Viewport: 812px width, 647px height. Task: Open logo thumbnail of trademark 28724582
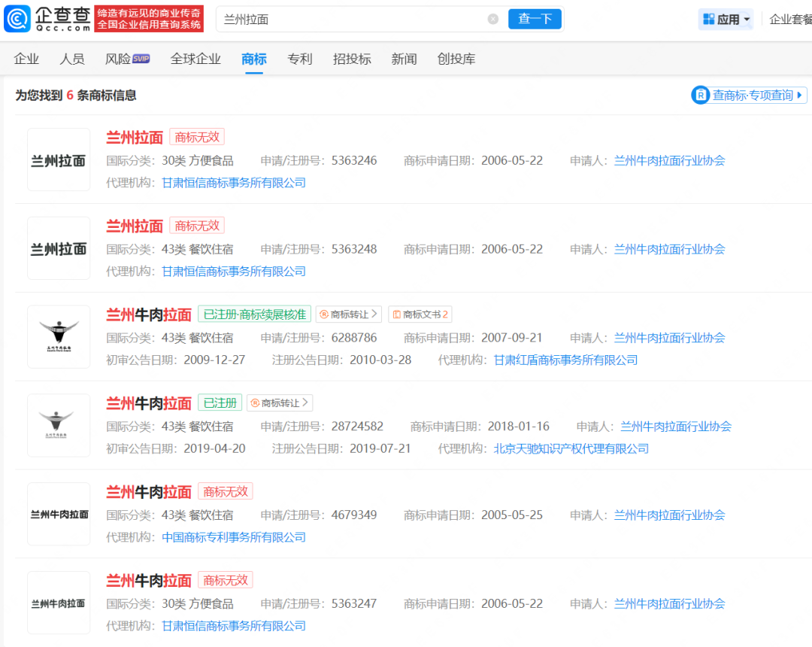59,426
